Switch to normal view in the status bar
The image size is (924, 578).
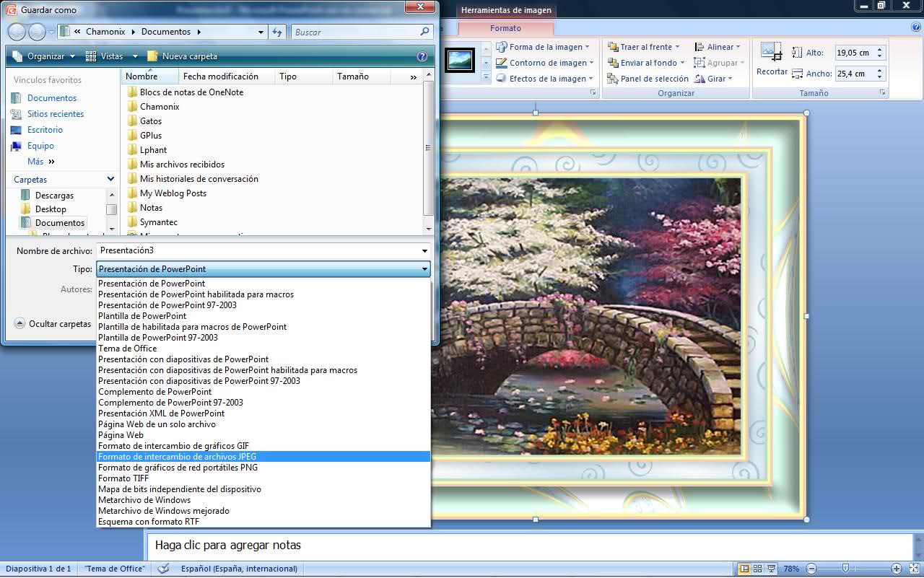pos(745,569)
